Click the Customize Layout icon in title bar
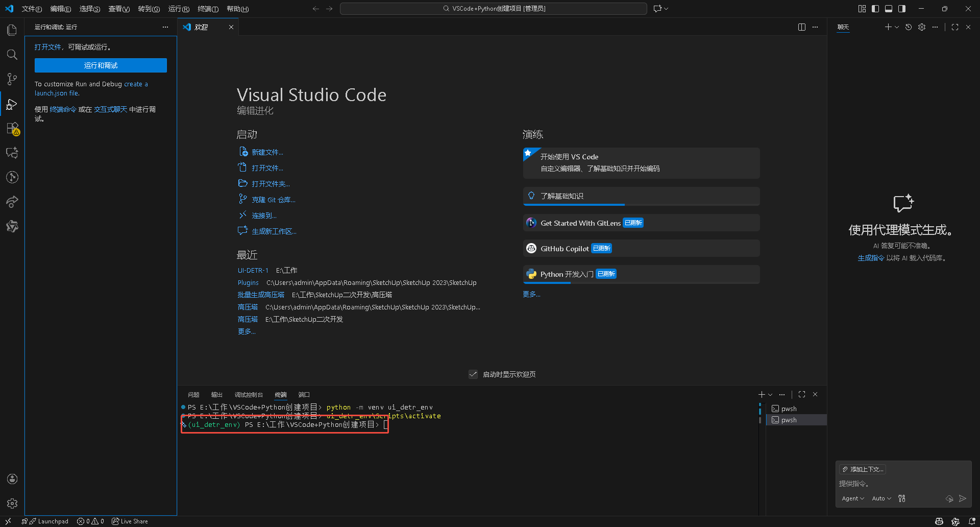This screenshot has height=527, width=980. pyautogui.click(x=862, y=9)
